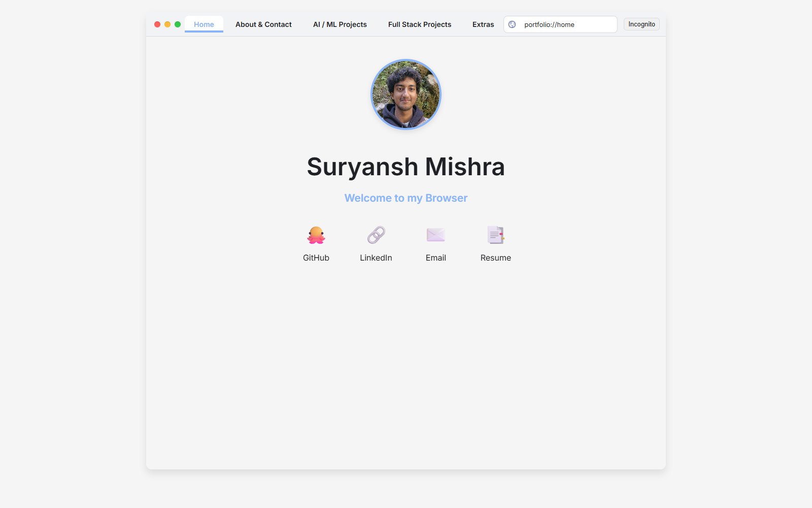812x508 pixels.
Task: Click the green maximize window dot
Action: (178, 24)
